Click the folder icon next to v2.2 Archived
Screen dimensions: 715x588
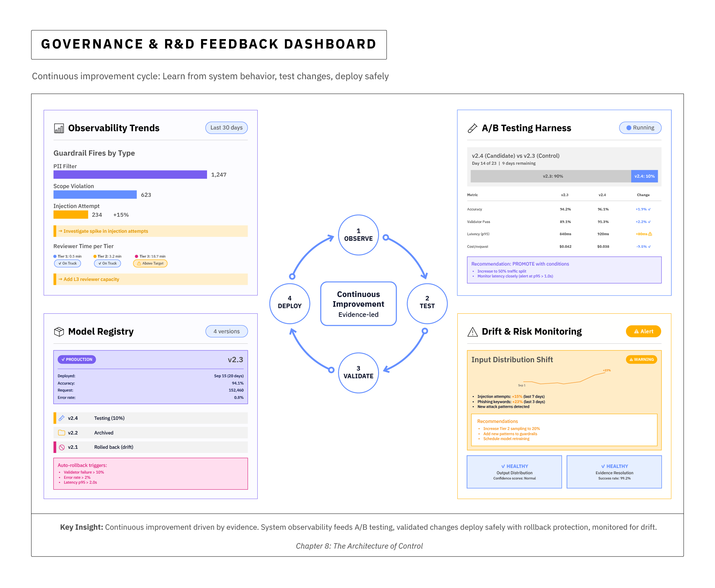pyautogui.click(x=61, y=432)
